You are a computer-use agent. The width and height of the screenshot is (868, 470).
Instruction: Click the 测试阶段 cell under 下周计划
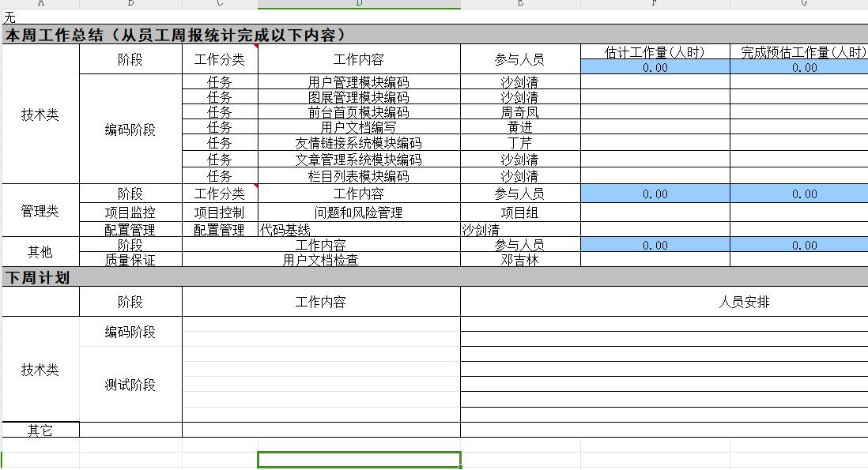click(130, 385)
